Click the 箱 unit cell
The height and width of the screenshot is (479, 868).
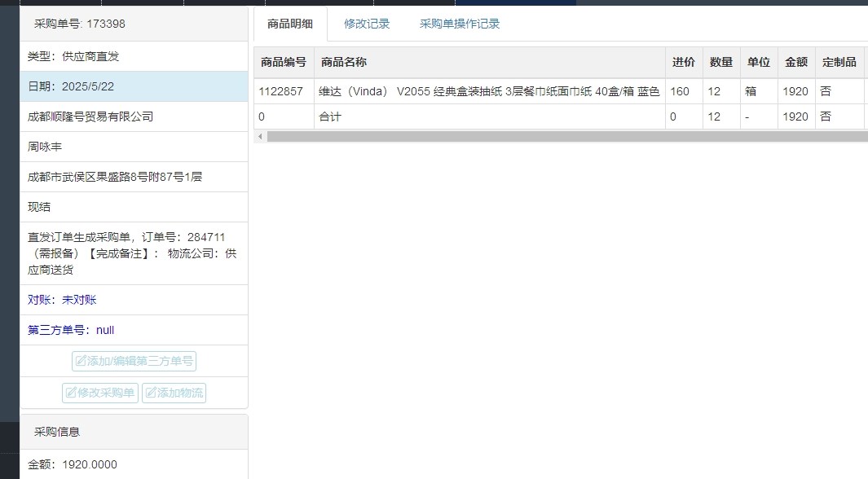tap(759, 91)
